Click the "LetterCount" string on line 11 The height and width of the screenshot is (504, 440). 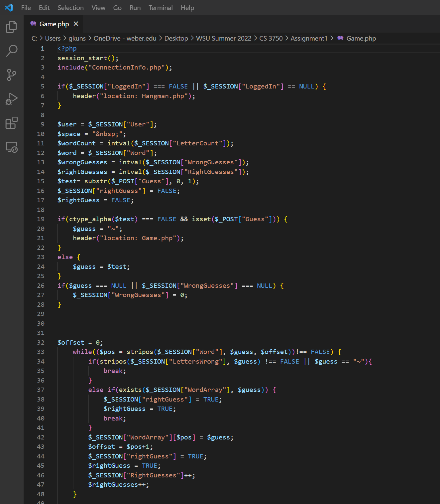pos(197,143)
